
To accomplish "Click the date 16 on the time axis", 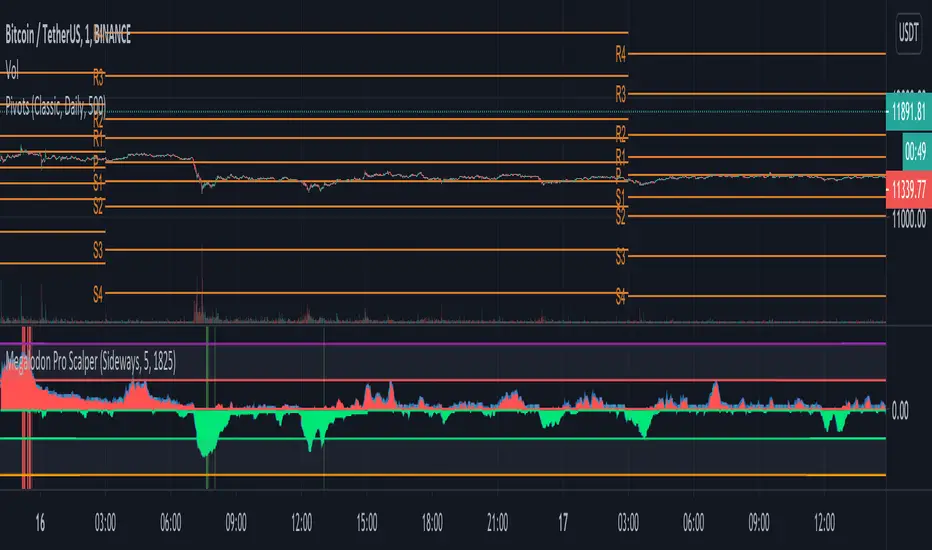I will click(40, 523).
